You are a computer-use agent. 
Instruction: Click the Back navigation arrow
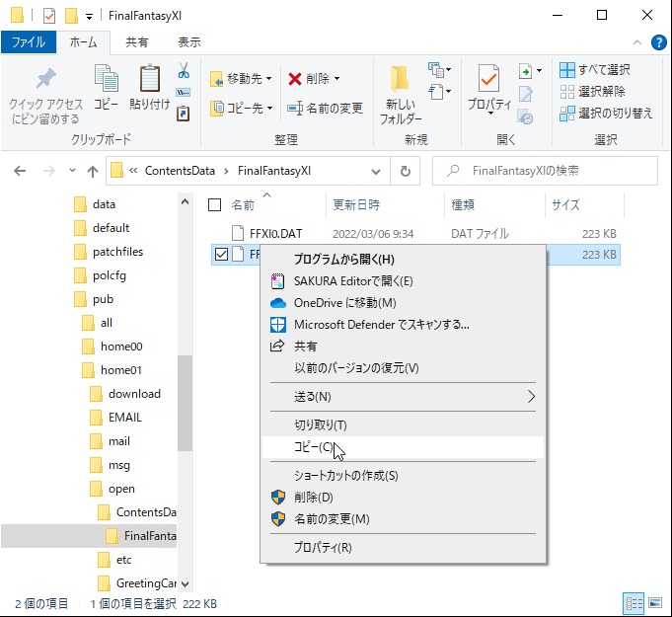(x=20, y=171)
